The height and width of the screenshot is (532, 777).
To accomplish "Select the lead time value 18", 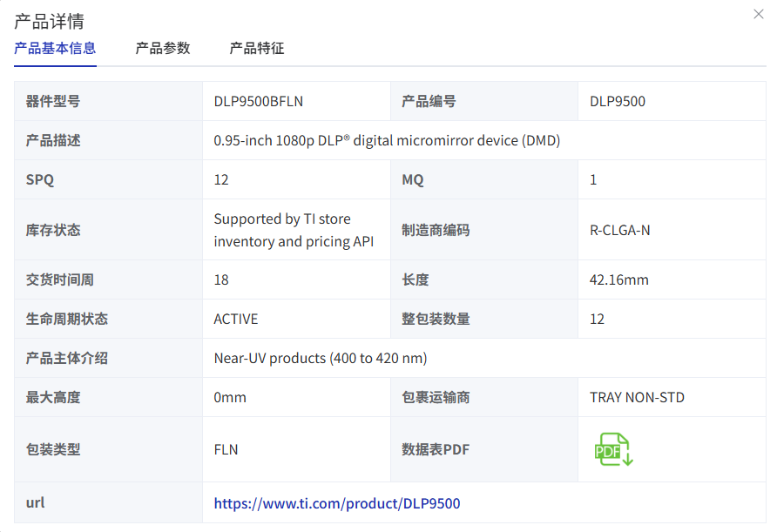I will (221, 279).
